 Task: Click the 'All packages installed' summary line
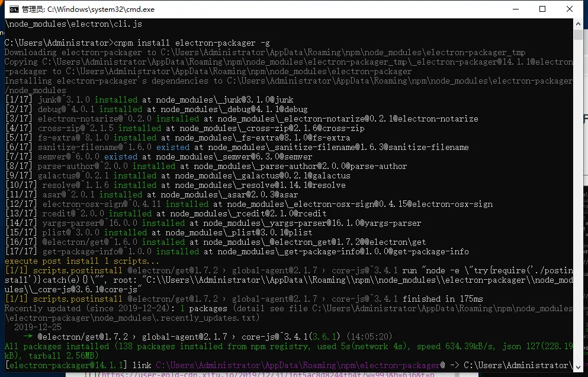click(289, 351)
